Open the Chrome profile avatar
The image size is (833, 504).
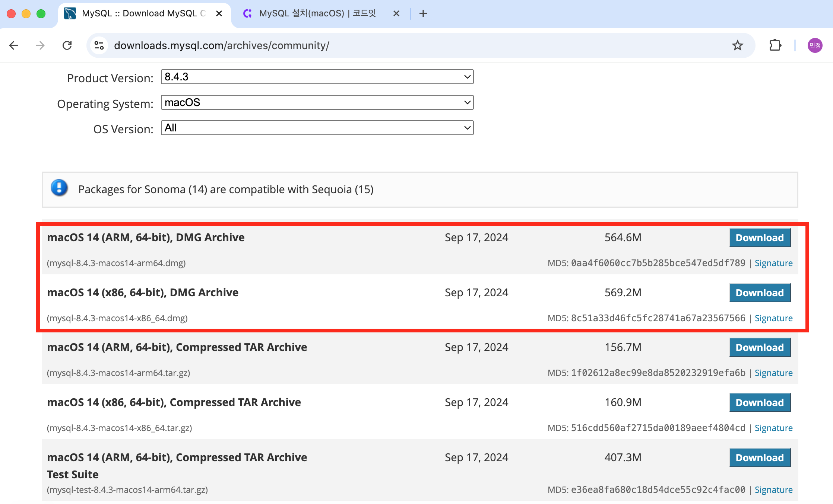(815, 45)
